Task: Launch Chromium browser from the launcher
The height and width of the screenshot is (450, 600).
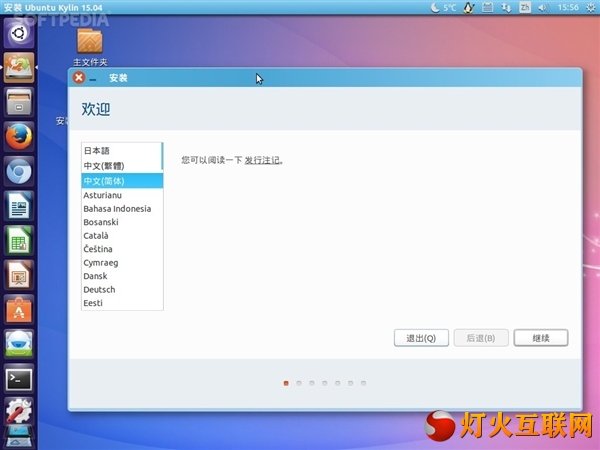Action: tap(19, 171)
